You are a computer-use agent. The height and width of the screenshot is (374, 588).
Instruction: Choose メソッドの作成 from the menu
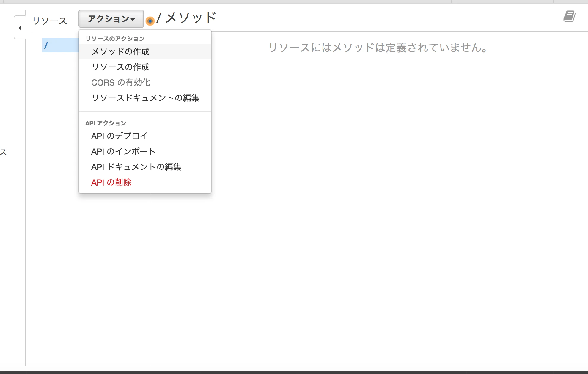coord(145,52)
